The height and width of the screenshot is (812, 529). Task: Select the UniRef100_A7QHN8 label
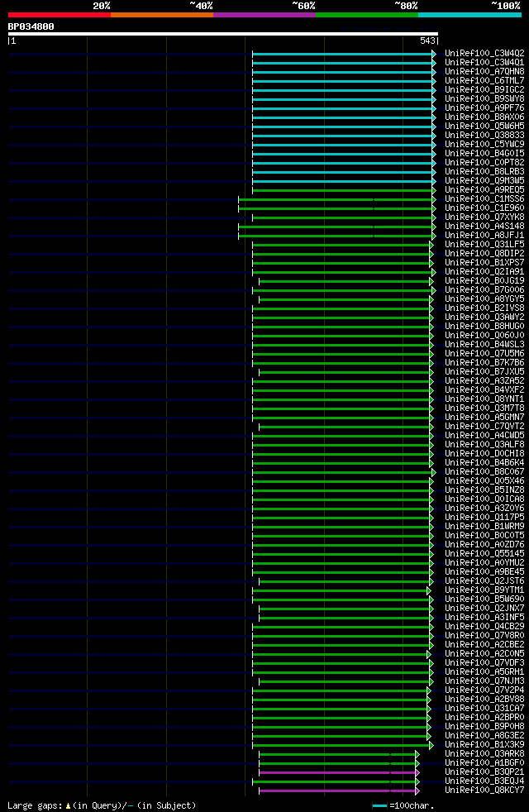tap(484, 71)
